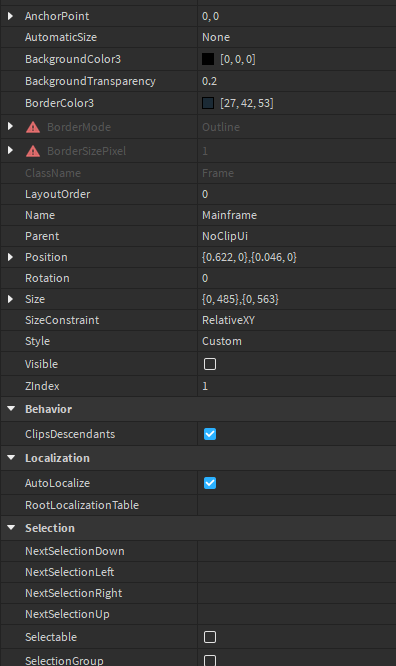The height and width of the screenshot is (666, 396).
Task: Expand the BorderSizePixel property arrow
Action: (10, 150)
